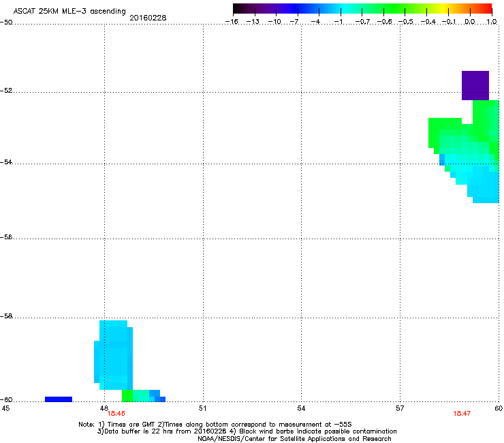Click the yellow section of the color scale
504x443 pixels.
[x=442, y=9]
